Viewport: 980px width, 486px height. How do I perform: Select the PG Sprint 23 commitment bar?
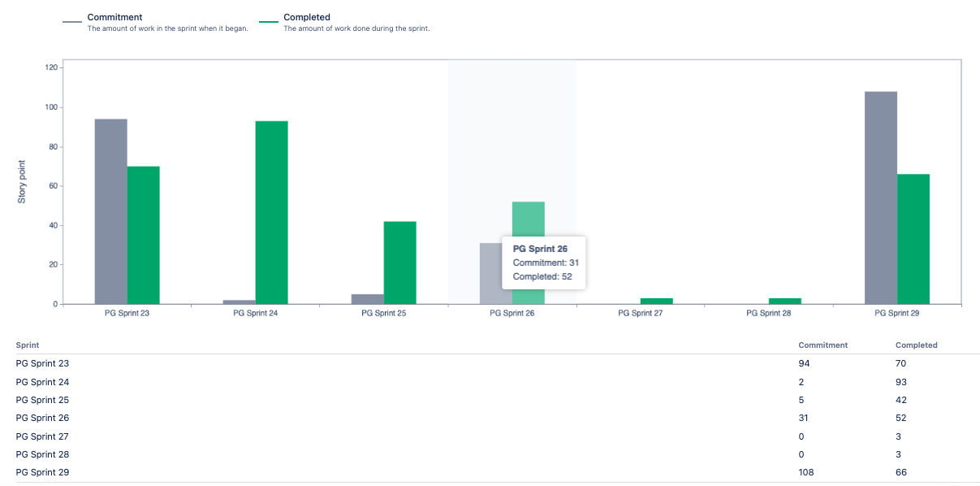111,211
